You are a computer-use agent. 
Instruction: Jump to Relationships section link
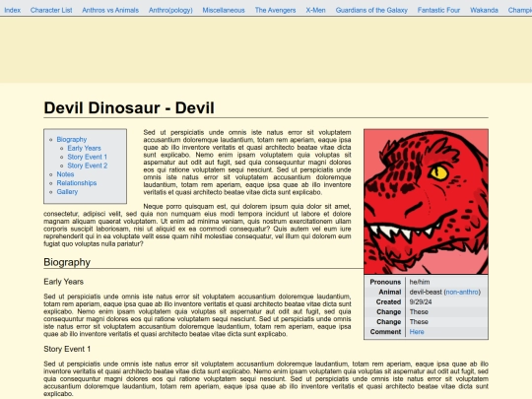(77, 183)
